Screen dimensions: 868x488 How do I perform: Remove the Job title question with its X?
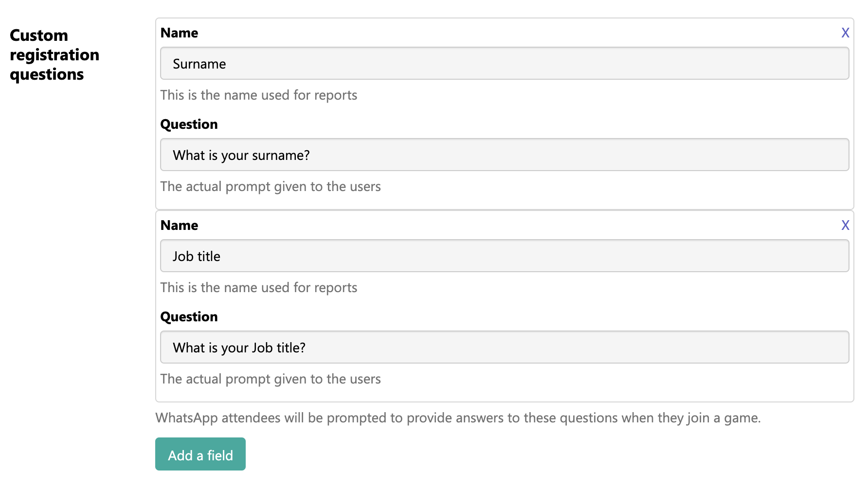coord(845,226)
